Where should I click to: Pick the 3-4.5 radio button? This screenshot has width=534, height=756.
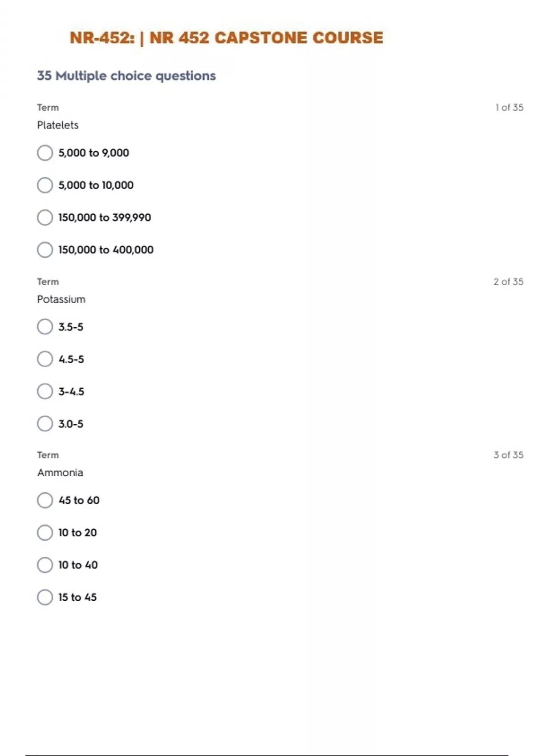pos(45,392)
